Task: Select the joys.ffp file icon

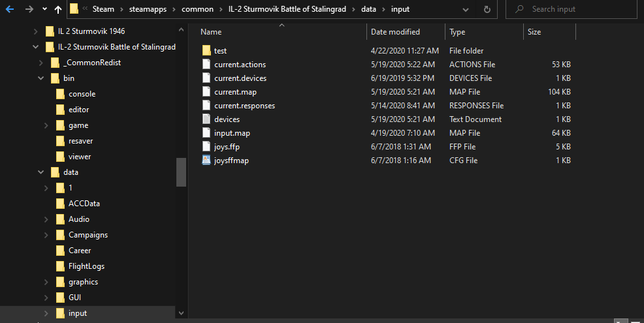Action: click(x=206, y=147)
